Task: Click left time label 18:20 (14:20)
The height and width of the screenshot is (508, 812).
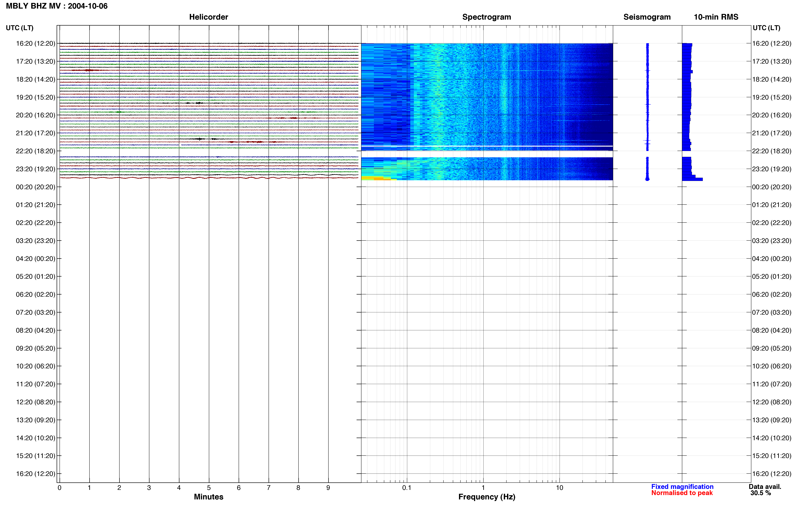Action: pyautogui.click(x=36, y=79)
